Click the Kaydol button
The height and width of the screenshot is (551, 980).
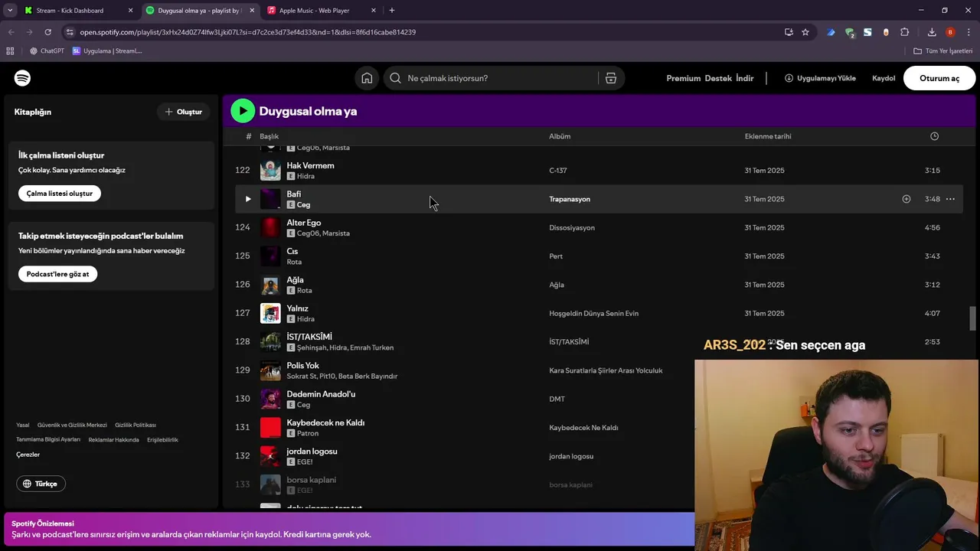pyautogui.click(x=884, y=78)
